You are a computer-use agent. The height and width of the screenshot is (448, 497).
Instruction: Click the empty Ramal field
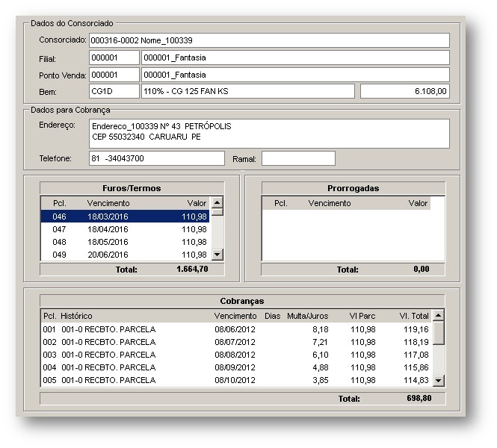click(x=298, y=158)
